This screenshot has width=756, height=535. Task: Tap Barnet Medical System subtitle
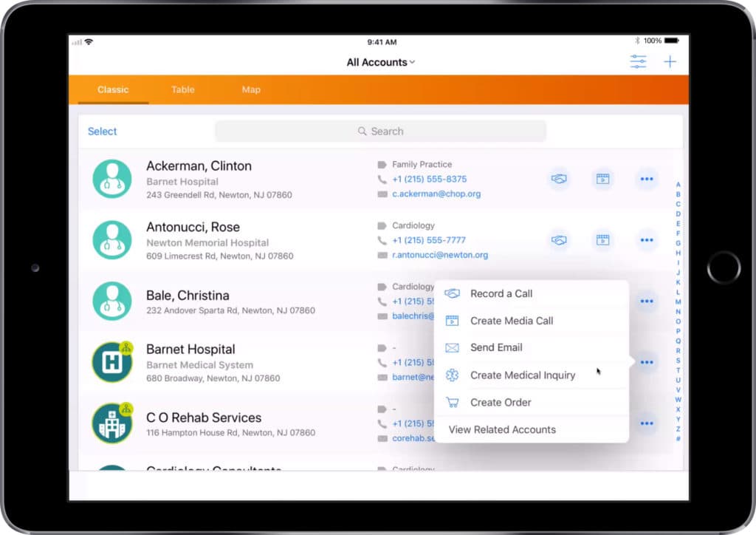click(199, 365)
